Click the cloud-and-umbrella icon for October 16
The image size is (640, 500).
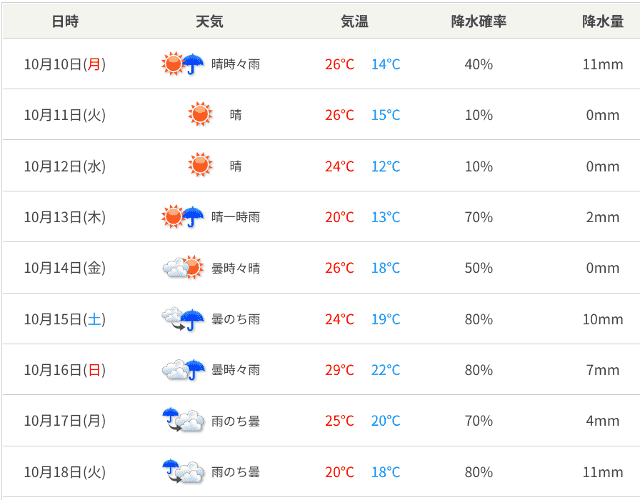pyautogui.click(x=183, y=370)
